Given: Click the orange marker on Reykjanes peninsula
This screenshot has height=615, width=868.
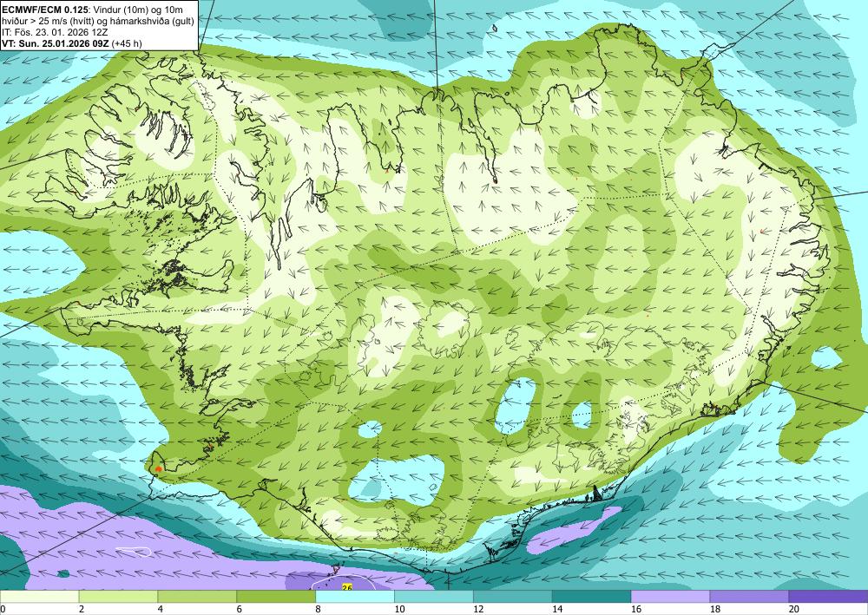Looking at the screenshot, I should point(159,469).
